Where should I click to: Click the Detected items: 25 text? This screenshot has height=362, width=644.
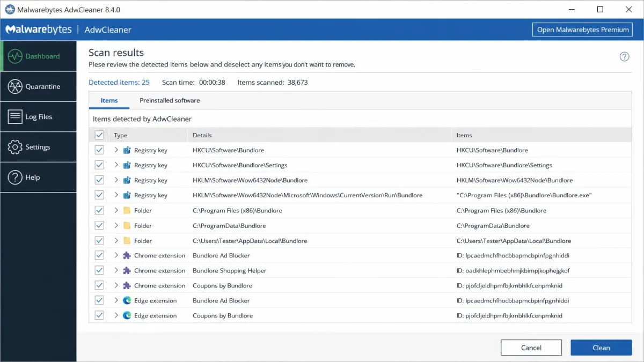[119, 82]
